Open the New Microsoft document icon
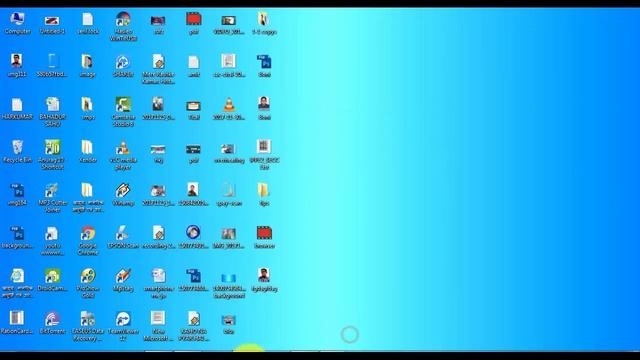 tap(158, 326)
